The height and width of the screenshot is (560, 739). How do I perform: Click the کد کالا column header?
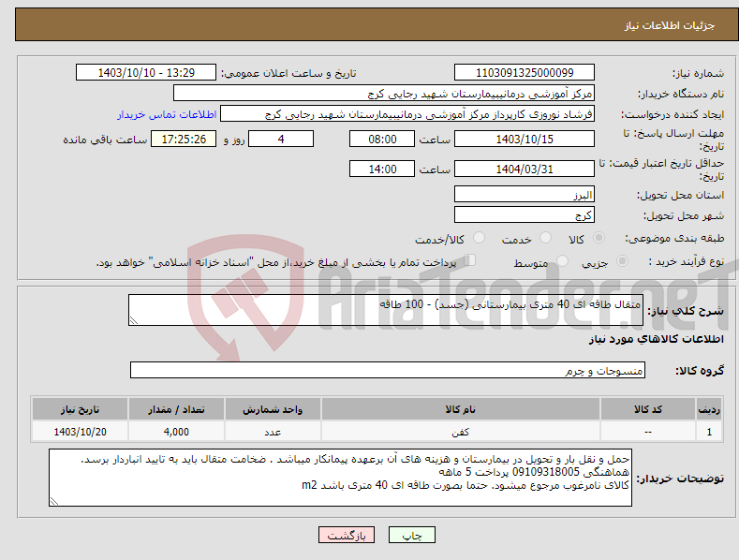pos(648,409)
